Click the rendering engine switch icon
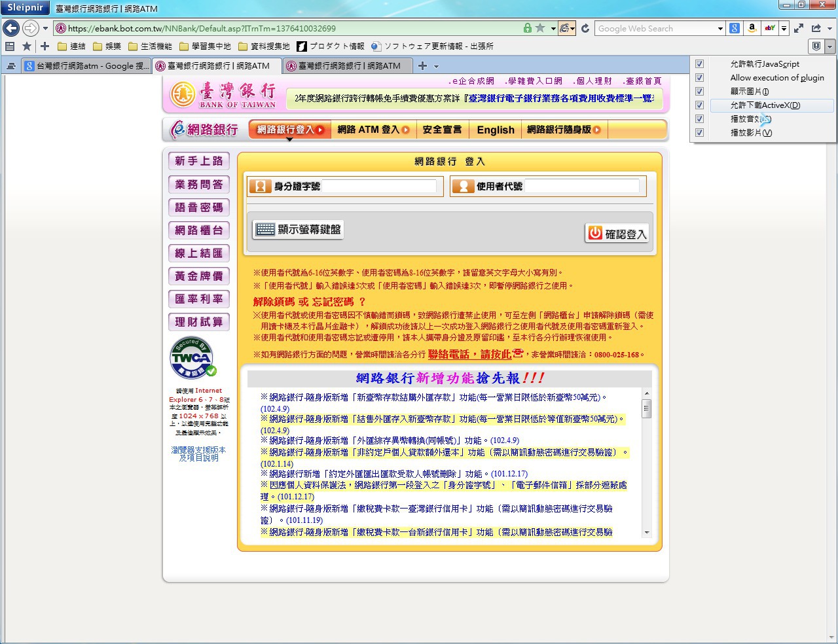This screenshot has width=838, height=644. [564, 28]
